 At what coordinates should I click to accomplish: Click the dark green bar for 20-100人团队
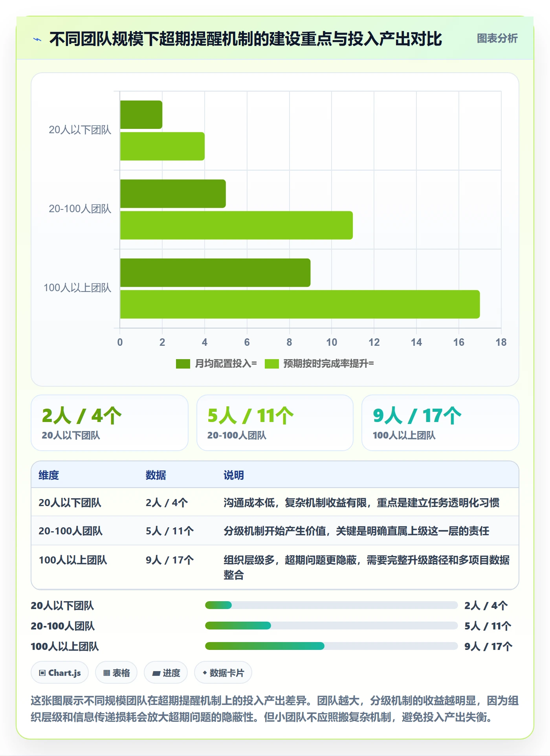click(x=173, y=194)
